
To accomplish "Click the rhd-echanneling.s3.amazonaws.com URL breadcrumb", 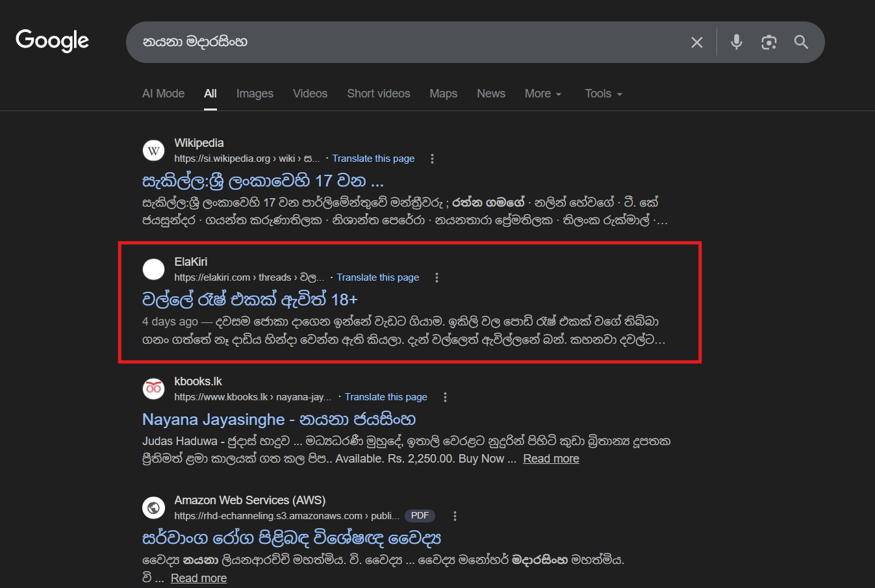I will [x=286, y=516].
